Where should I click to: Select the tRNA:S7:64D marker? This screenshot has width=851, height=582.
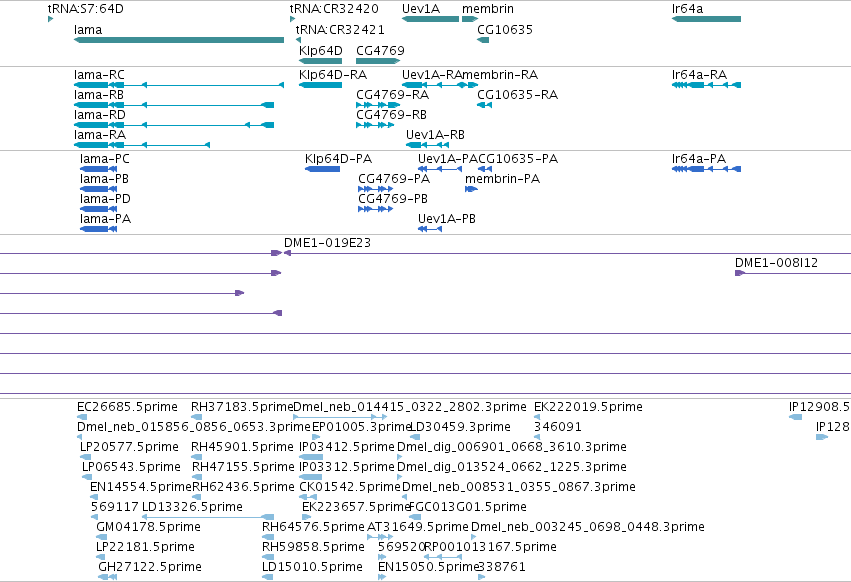pos(50,19)
